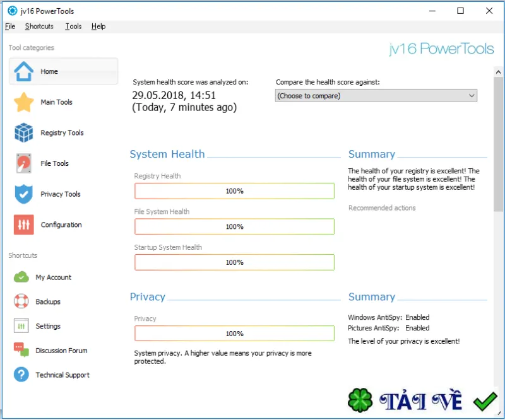Select the Registry Tools cube icon
The height and width of the screenshot is (420, 505).
pyautogui.click(x=23, y=132)
